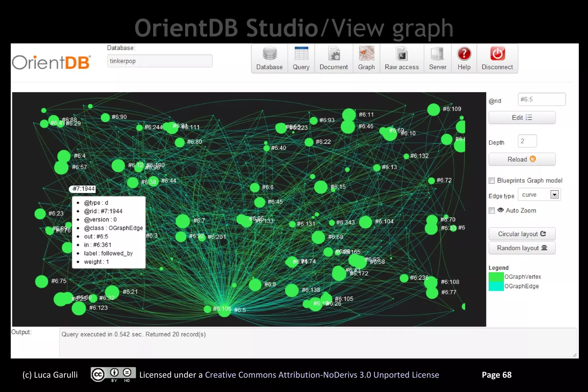Open the Database toolbar section
The height and width of the screenshot is (392, 588).
pyautogui.click(x=269, y=59)
